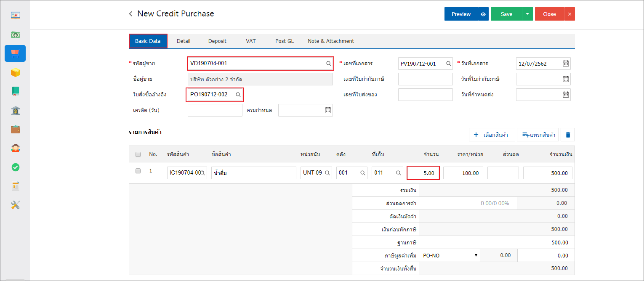Screen dimensions: 644x281
Task: Click the empty ส่วนลด discount field in row 1
Action: click(503, 173)
